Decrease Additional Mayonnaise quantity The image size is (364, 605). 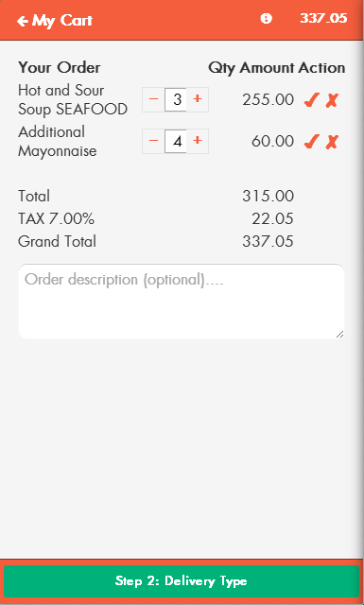[x=153, y=141]
